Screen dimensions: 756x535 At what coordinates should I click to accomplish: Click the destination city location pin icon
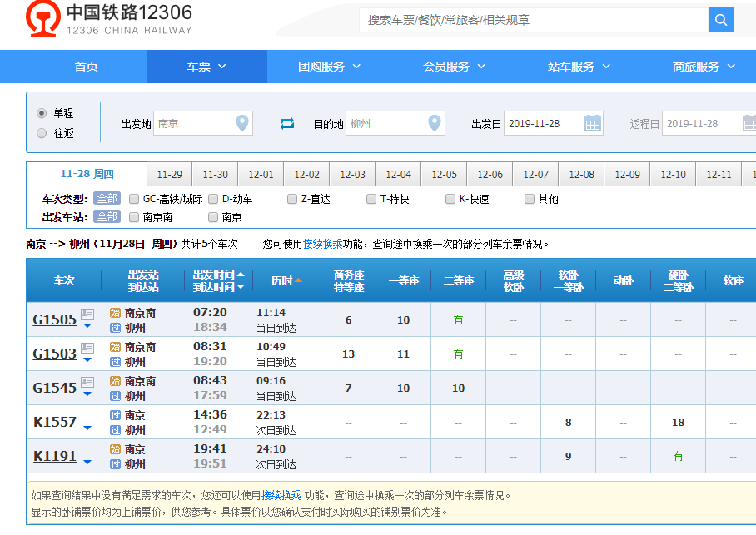pyautogui.click(x=435, y=123)
